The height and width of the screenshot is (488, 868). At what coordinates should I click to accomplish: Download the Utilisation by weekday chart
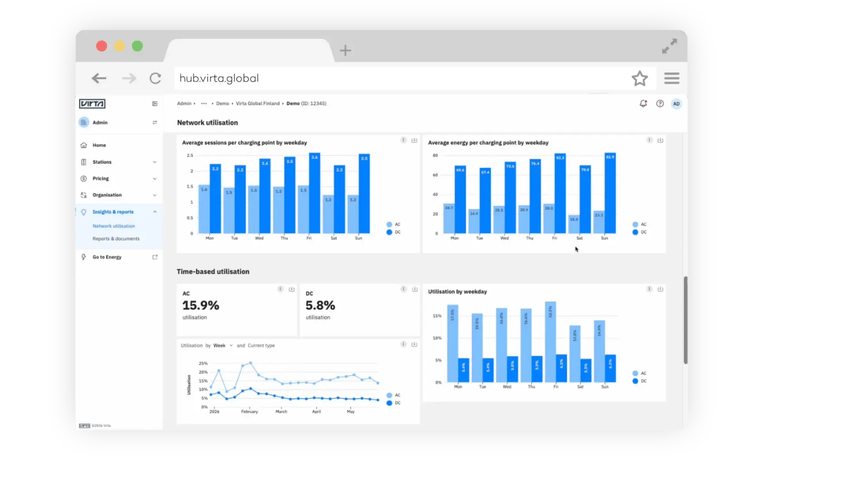(x=660, y=289)
